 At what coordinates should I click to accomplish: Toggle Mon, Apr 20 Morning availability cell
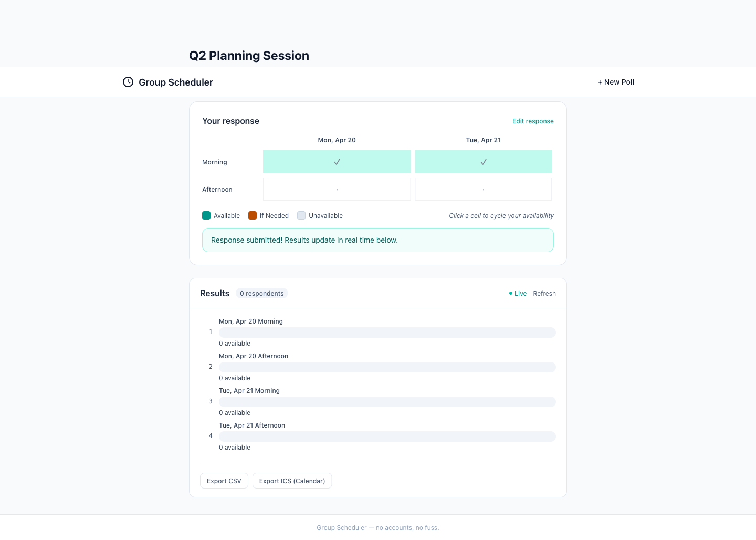[337, 162]
